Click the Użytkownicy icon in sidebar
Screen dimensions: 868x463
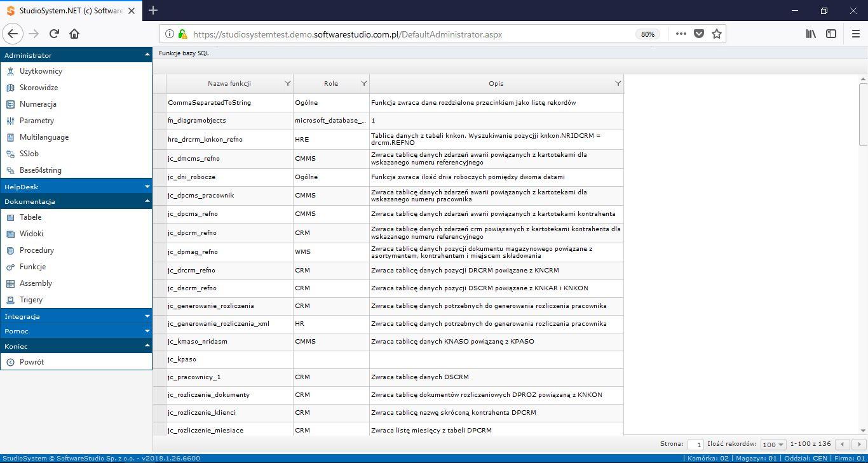(10, 71)
